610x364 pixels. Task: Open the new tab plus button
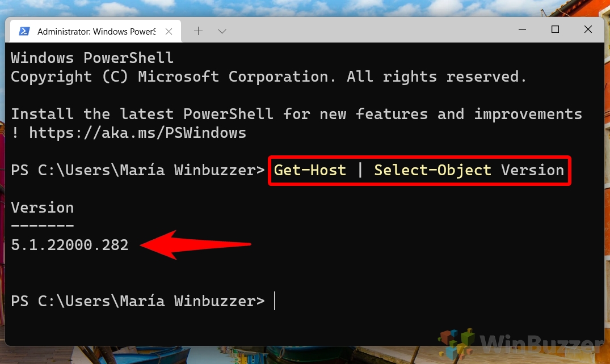click(198, 31)
